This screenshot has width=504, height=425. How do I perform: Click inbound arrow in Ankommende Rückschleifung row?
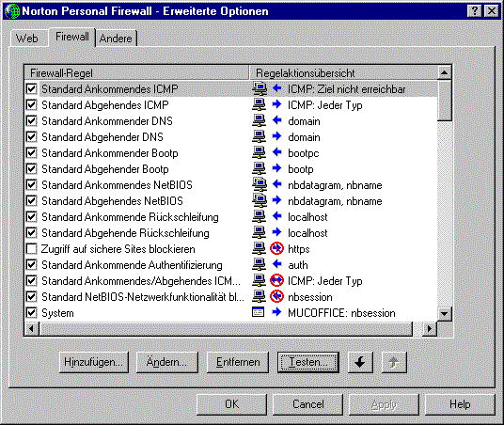276,216
